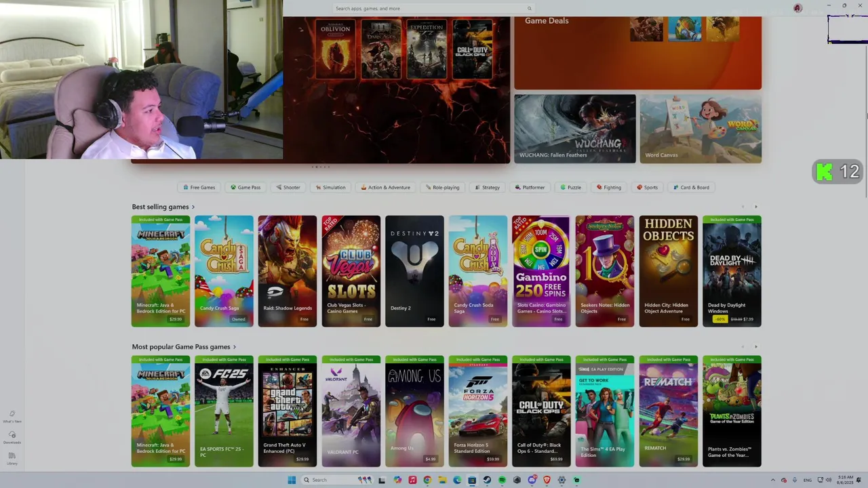Open Seekers Notes: Hidden Objects card
Screen dimensions: 868x488
coord(605,271)
